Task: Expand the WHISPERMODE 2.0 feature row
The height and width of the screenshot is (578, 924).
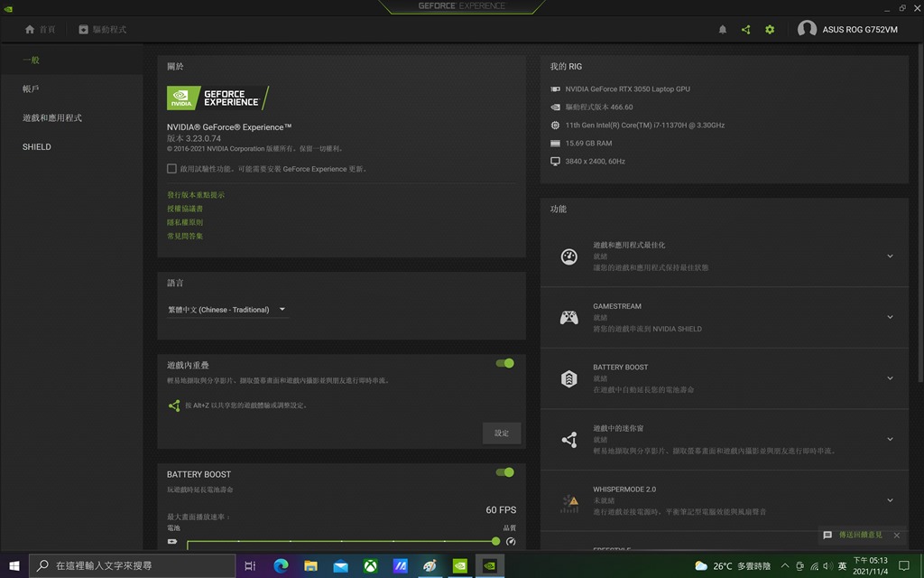Action: click(x=890, y=500)
